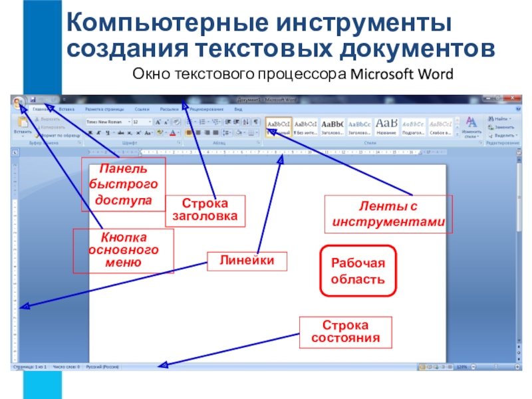This screenshot has width=532, height=399.
Task: Open the Times New Roman font dropdown
Action: pyautogui.click(x=107, y=122)
